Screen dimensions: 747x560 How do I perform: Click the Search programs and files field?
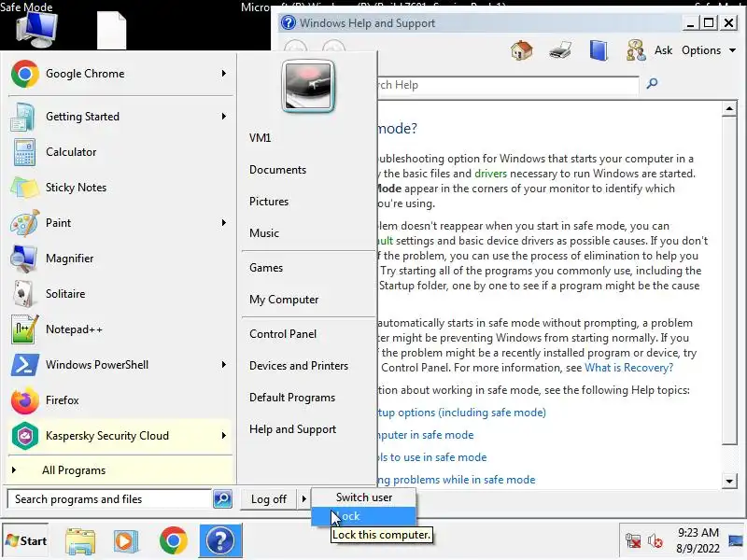109,499
